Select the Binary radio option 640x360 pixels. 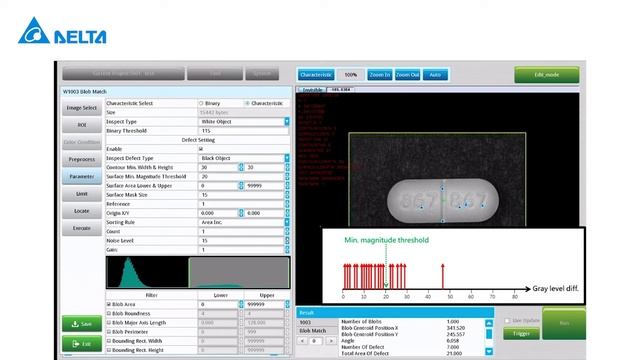click(x=201, y=104)
